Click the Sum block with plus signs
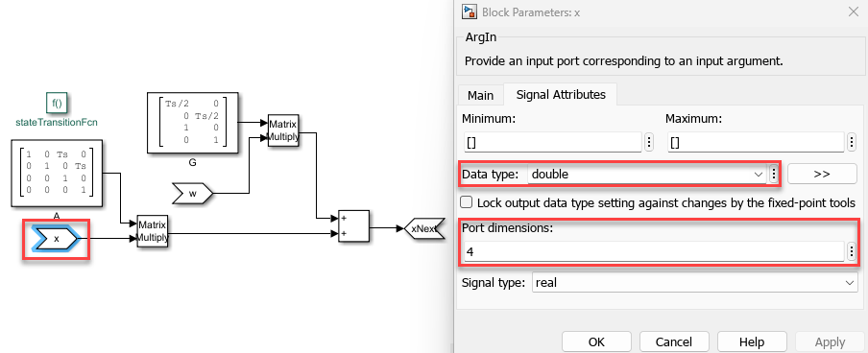This screenshot has width=868, height=353. coord(353,225)
